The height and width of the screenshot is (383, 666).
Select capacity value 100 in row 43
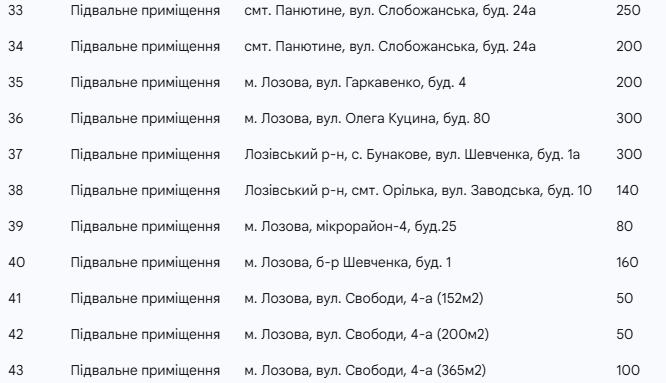point(628,371)
